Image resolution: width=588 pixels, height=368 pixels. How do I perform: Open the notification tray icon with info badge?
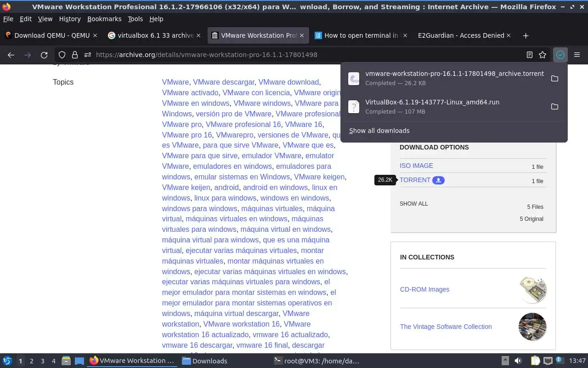click(x=560, y=361)
